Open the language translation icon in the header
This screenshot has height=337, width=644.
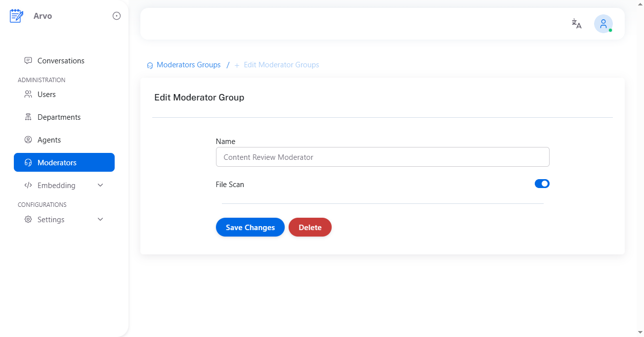(x=576, y=23)
